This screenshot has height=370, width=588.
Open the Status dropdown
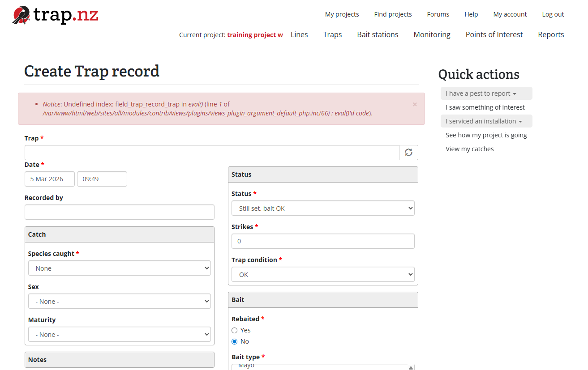(322, 208)
